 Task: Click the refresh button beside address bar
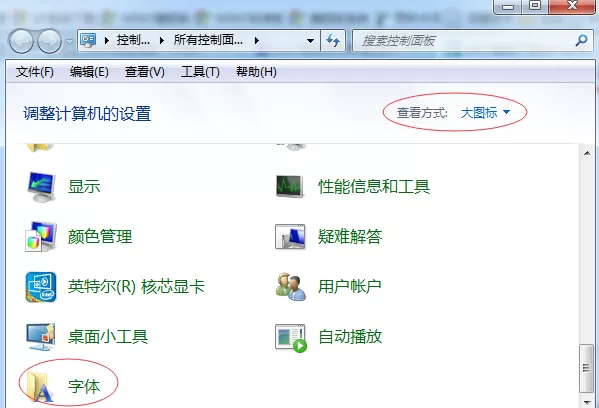click(x=333, y=40)
